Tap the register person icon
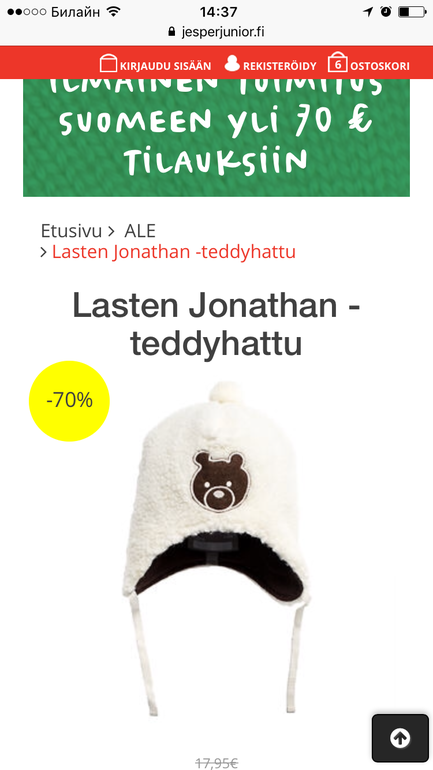The width and height of the screenshot is (433, 770). pyautogui.click(x=232, y=63)
